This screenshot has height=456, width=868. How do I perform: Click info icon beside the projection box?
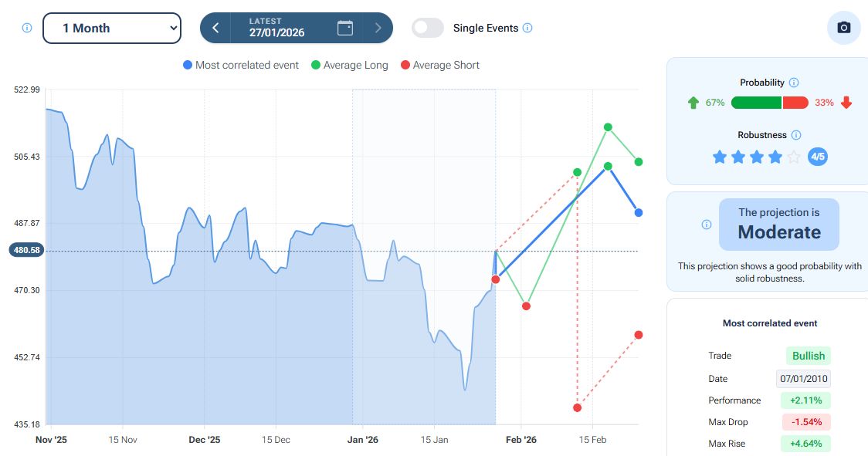[x=707, y=225]
